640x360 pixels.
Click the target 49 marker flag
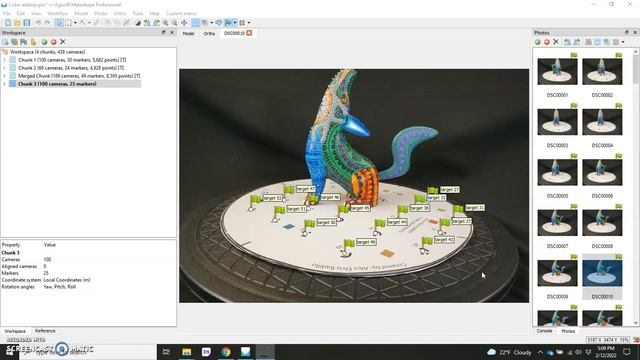pyautogui.click(x=349, y=243)
